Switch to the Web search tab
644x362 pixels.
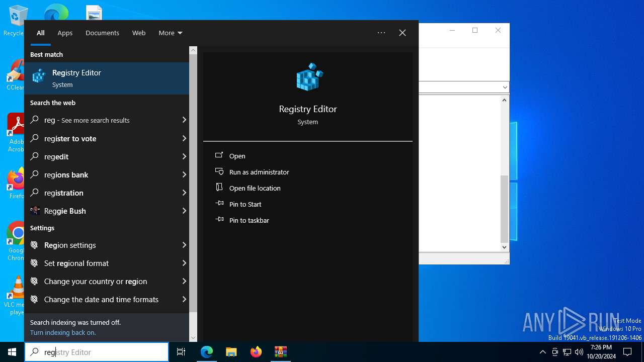(139, 33)
